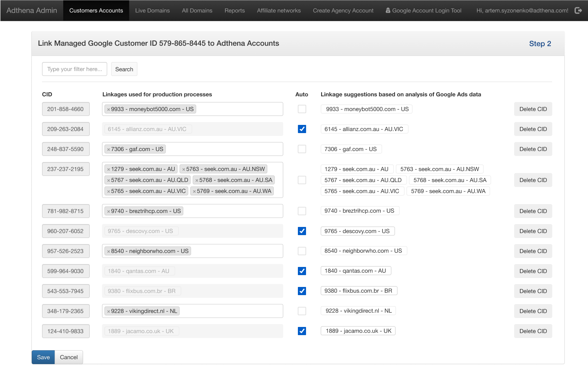588x389 pixels.
Task: Disable Auto checkbox for qantas.com row
Action: point(302,271)
